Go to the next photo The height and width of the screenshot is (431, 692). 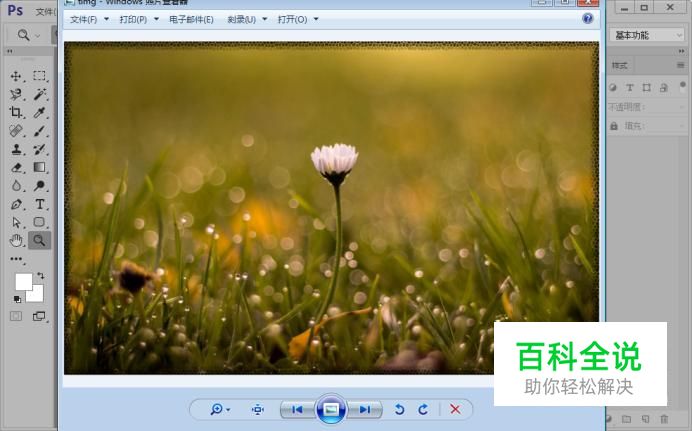click(x=365, y=410)
